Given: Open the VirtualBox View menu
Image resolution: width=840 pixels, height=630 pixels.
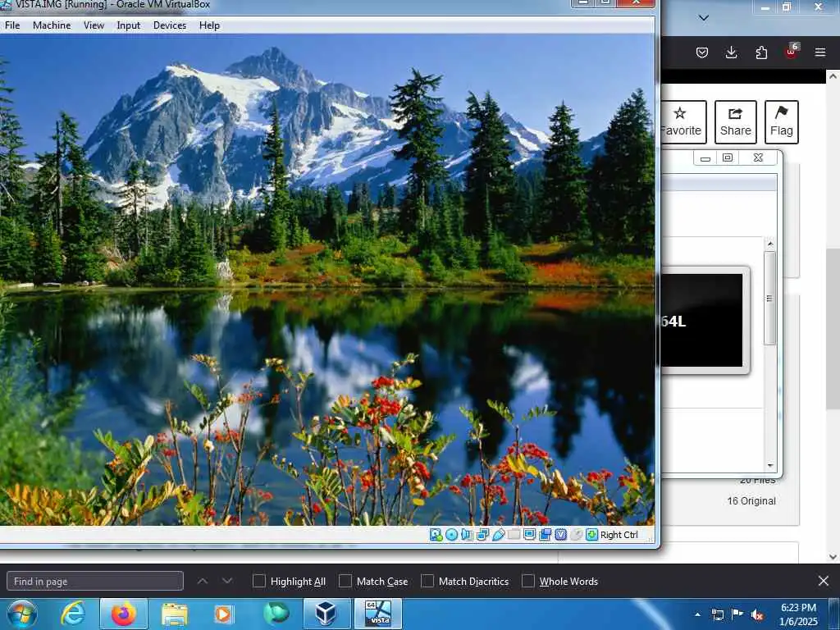Looking at the screenshot, I should [x=94, y=25].
